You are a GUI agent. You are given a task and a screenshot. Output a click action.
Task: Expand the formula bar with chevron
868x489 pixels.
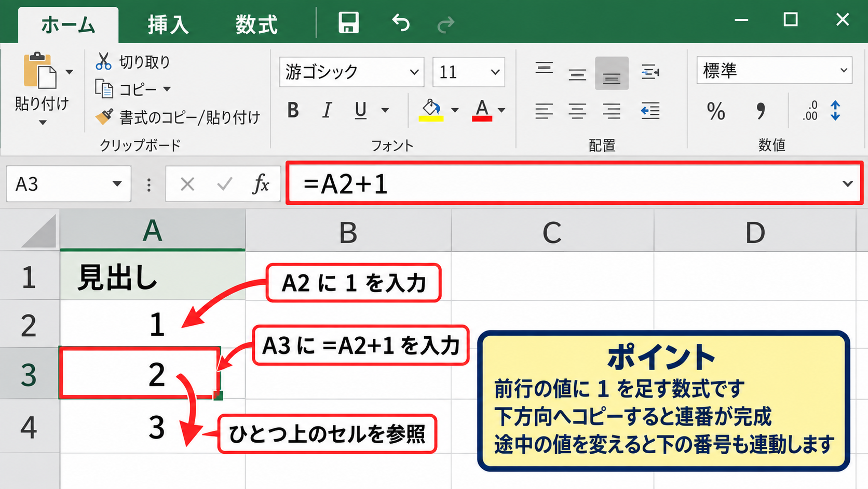pos(848,184)
